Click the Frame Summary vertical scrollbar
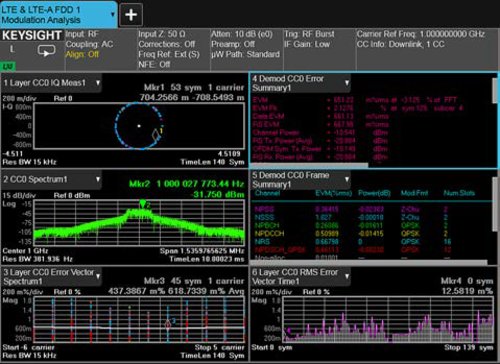The height and width of the screenshot is (364, 500). point(495,204)
